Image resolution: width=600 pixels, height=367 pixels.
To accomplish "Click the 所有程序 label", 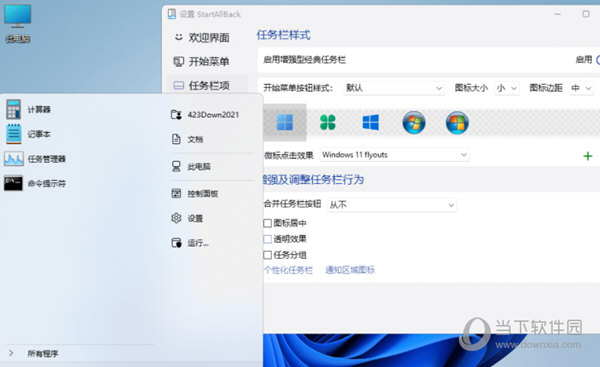I will pos(42,354).
